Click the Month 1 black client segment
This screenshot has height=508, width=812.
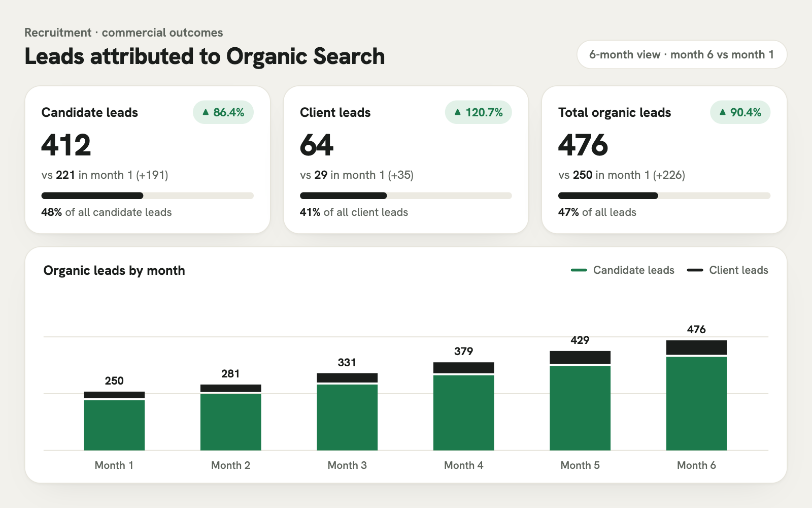tap(114, 395)
